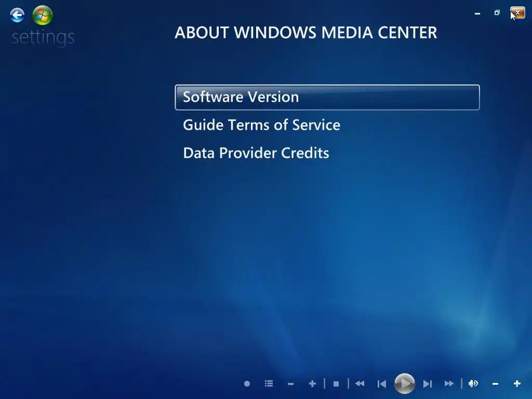
Task: Go back with the blue arrow button
Action: coord(17,15)
